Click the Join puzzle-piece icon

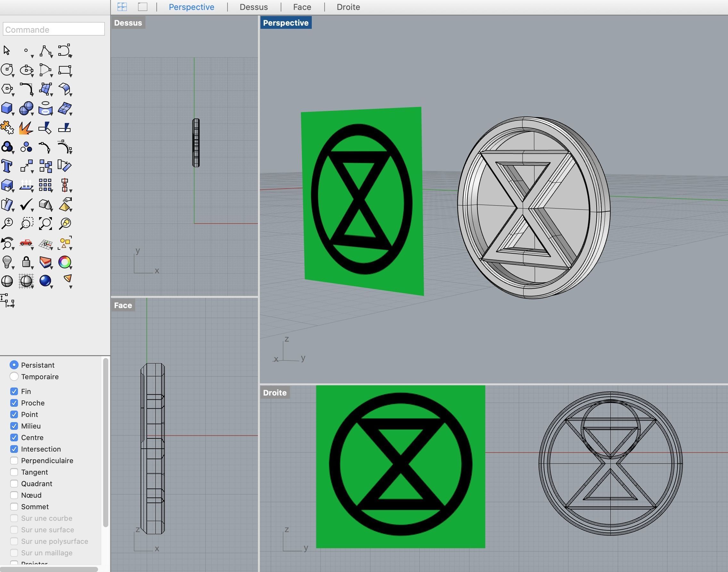7,127
